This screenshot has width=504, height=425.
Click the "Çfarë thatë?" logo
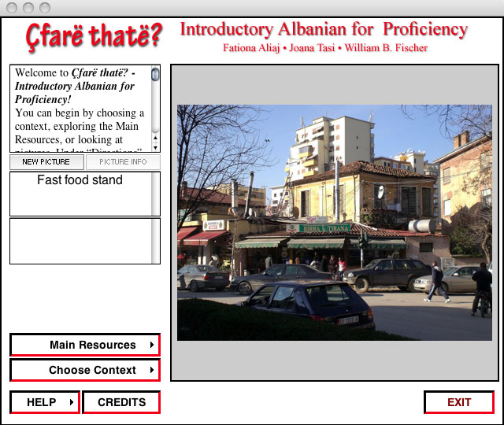click(x=94, y=35)
